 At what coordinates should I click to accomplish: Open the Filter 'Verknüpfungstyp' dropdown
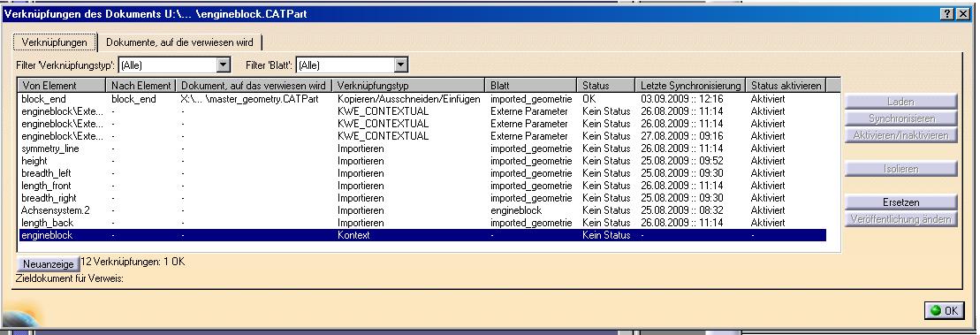pos(223,65)
